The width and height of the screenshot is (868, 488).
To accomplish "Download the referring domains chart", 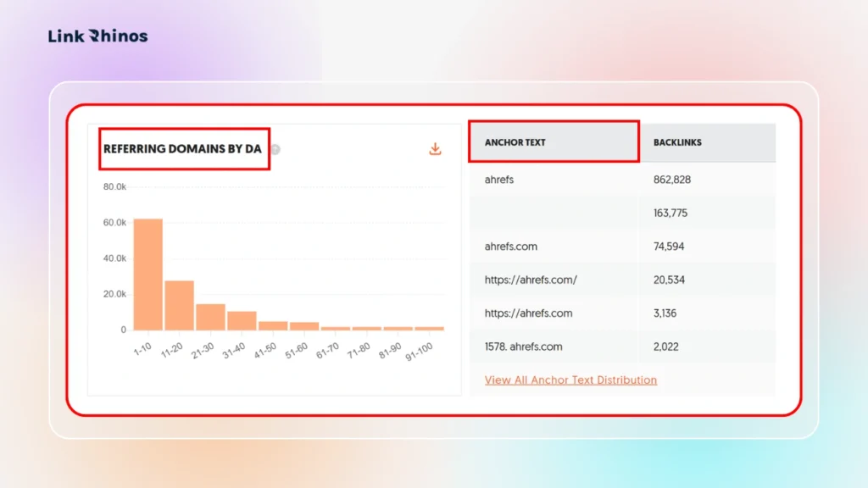I will (x=435, y=149).
